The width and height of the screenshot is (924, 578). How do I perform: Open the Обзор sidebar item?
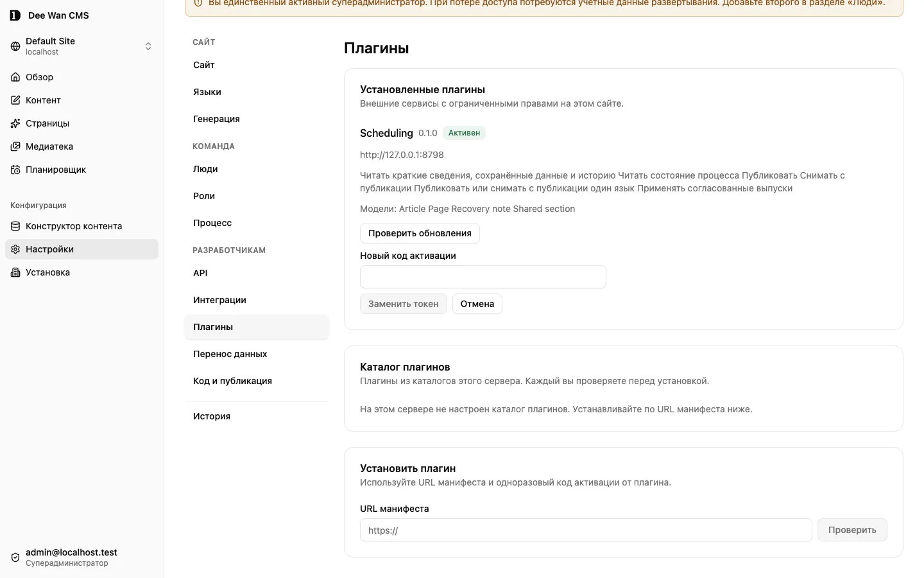(x=81, y=77)
